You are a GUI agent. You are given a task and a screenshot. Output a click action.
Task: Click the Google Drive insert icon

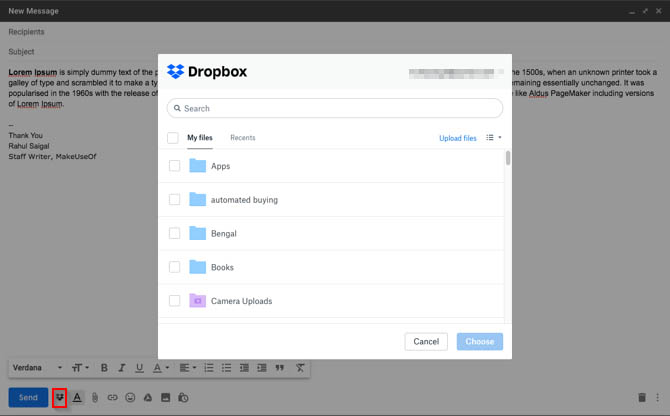(148, 397)
